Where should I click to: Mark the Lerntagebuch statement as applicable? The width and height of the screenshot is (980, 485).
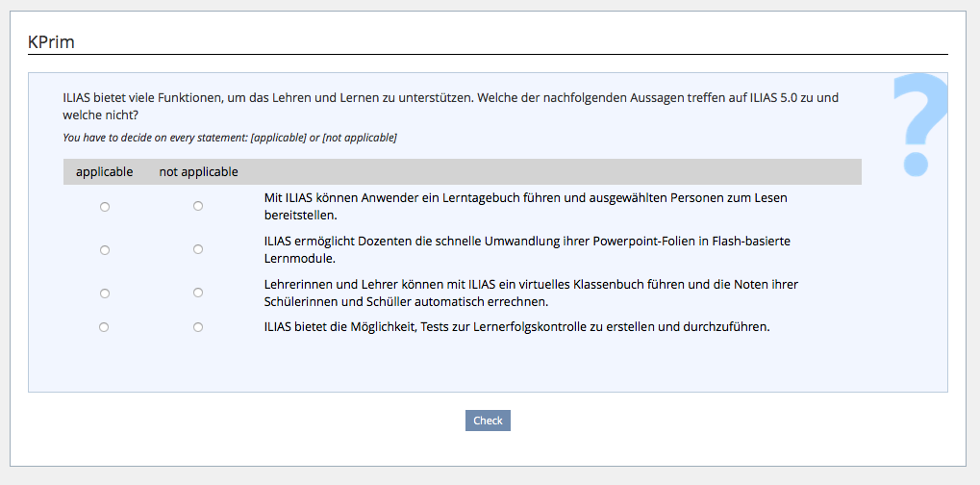click(105, 207)
